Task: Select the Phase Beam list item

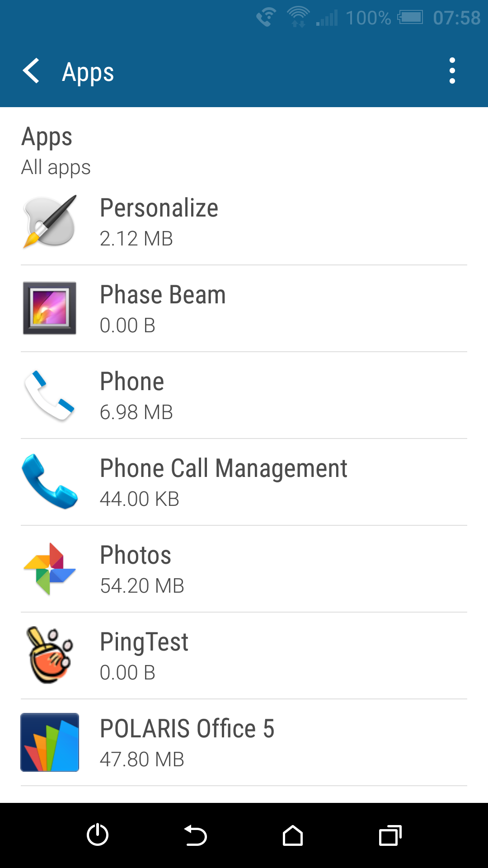Action: click(244, 309)
